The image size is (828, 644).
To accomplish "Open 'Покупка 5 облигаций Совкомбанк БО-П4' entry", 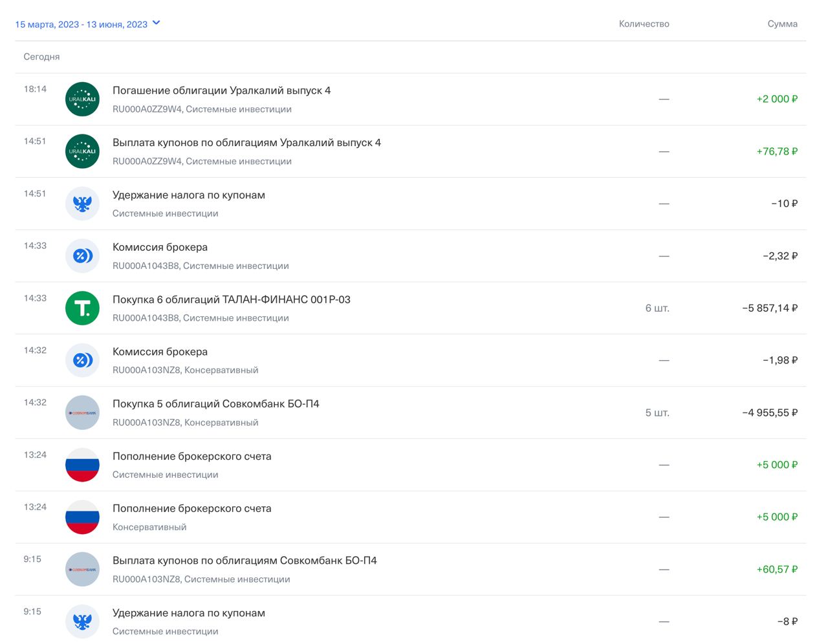I will (x=215, y=403).
